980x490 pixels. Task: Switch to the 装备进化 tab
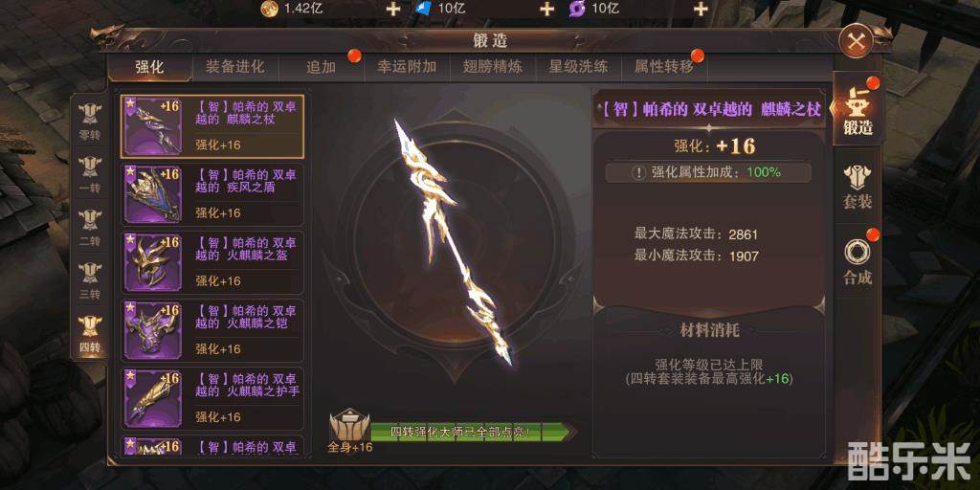pyautogui.click(x=235, y=68)
